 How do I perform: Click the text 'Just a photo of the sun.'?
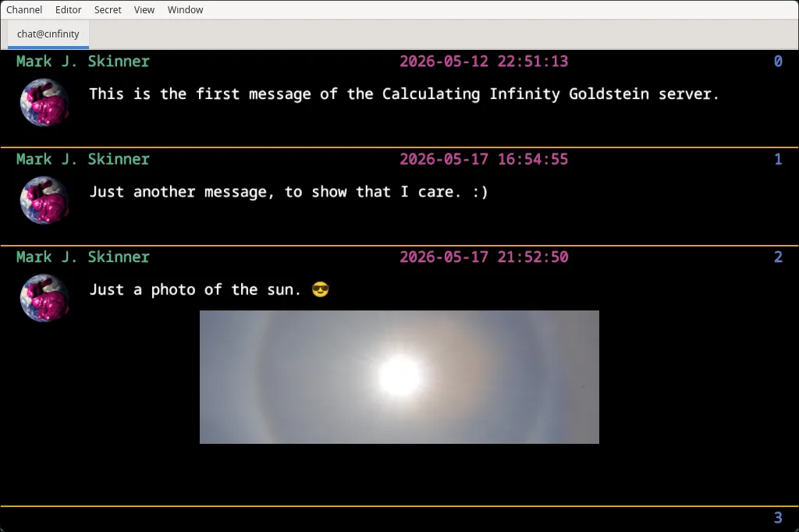[195, 289]
